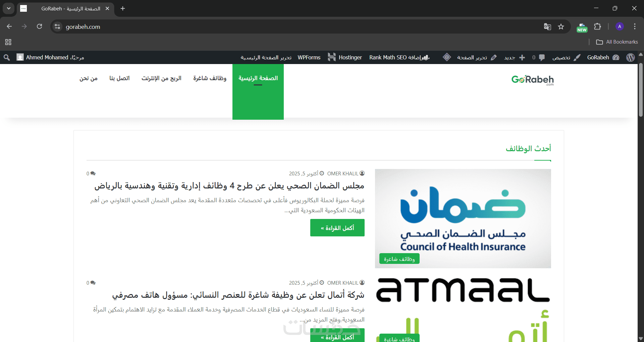Click the browser back arrow
The width and height of the screenshot is (644, 342).
click(9, 26)
